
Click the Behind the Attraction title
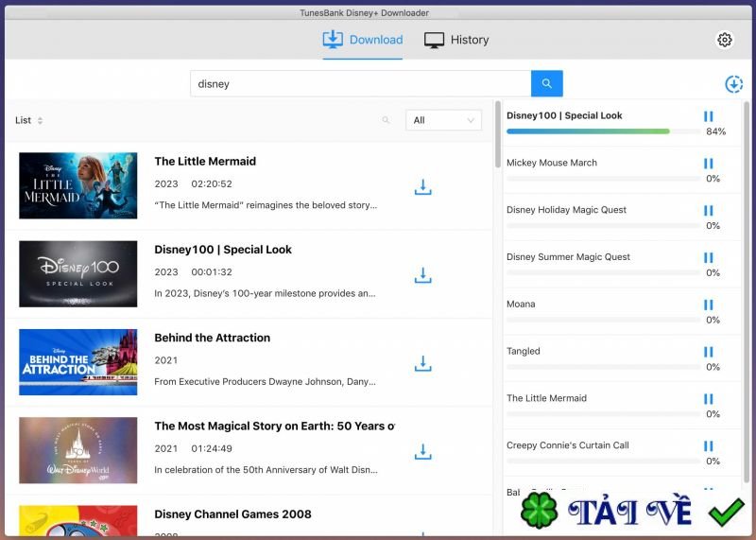pos(212,338)
